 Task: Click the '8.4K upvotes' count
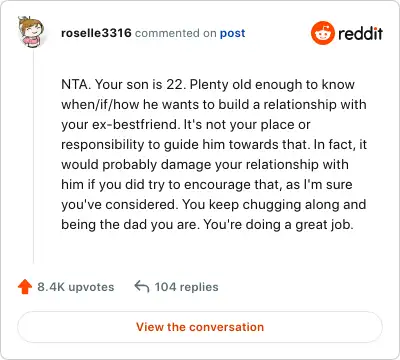tap(76, 287)
